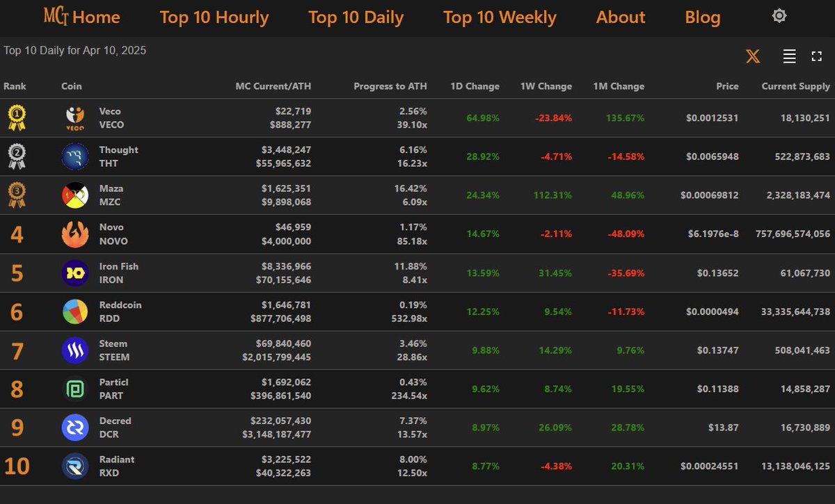
Task: Click the Reddcoin logo
Action: coord(74,311)
